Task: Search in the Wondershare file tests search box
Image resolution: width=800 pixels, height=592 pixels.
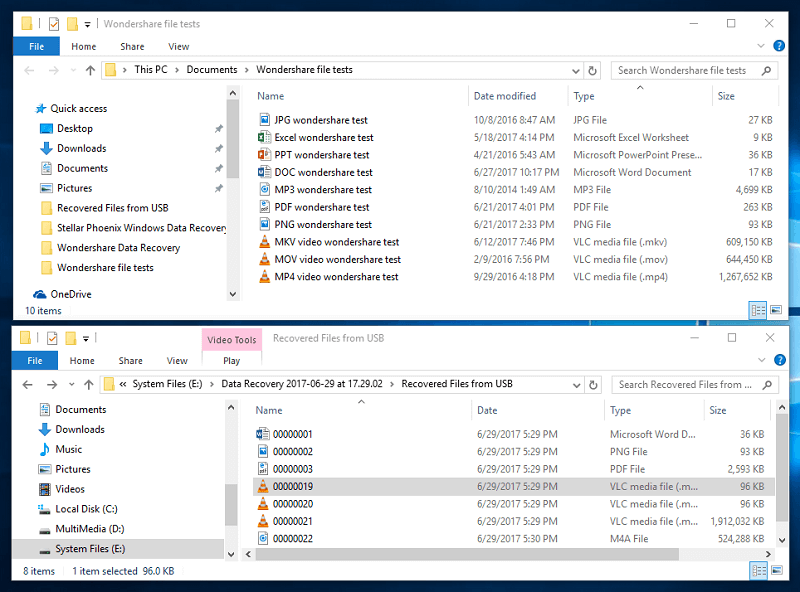Action: click(694, 70)
